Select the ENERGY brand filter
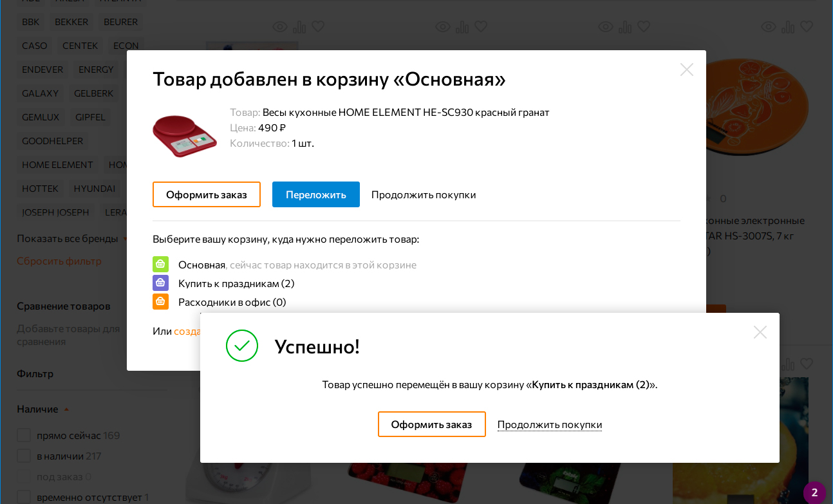This screenshot has width=833, height=504. (96, 70)
